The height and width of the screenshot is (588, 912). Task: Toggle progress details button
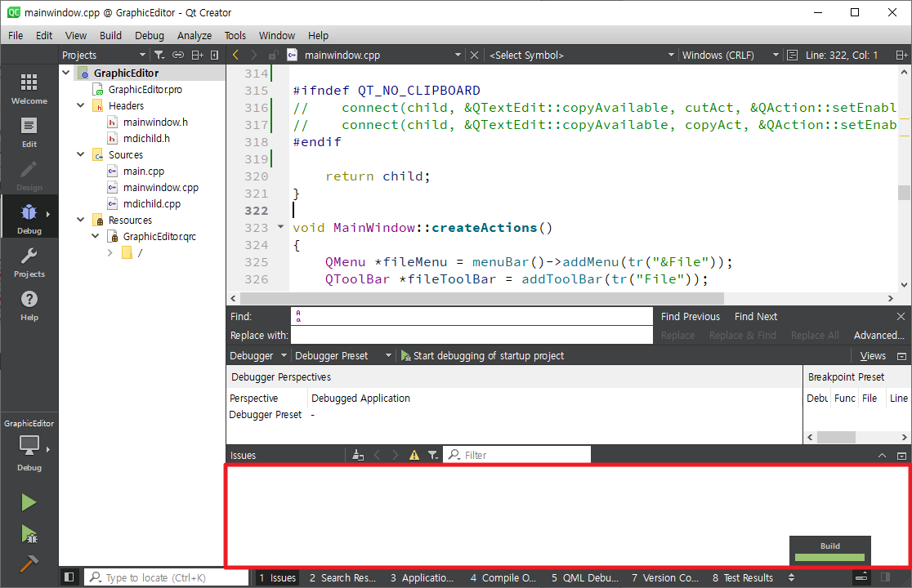tap(861, 577)
